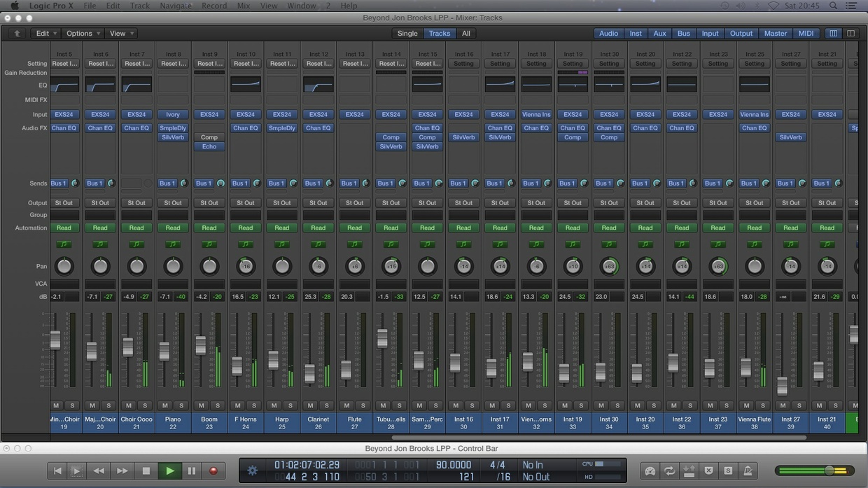Mute the F Horns channel strip
This screenshot has height=488, width=868.
pyautogui.click(x=238, y=405)
